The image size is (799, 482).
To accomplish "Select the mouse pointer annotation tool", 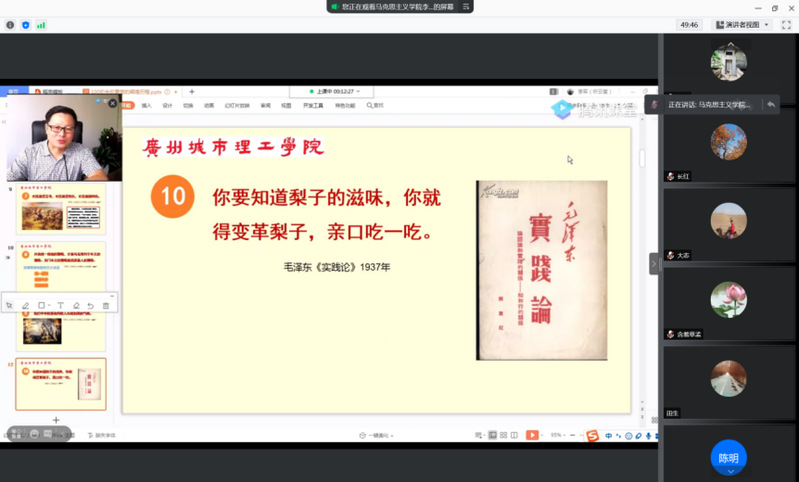I will pyautogui.click(x=10, y=306).
